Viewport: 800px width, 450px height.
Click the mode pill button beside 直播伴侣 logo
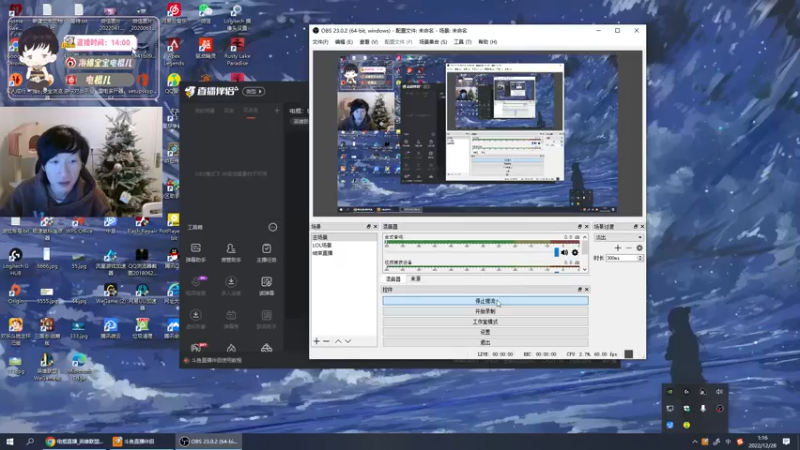click(254, 91)
